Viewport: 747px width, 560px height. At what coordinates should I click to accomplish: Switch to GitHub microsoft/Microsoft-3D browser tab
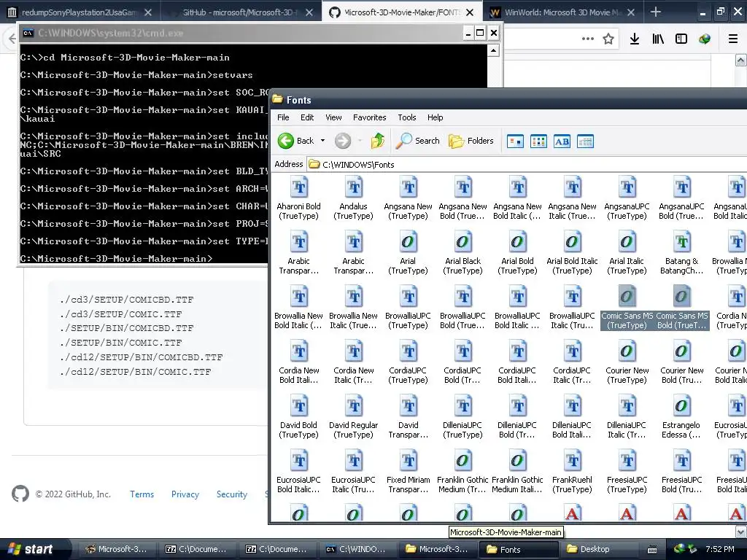pyautogui.click(x=240, y=12)
